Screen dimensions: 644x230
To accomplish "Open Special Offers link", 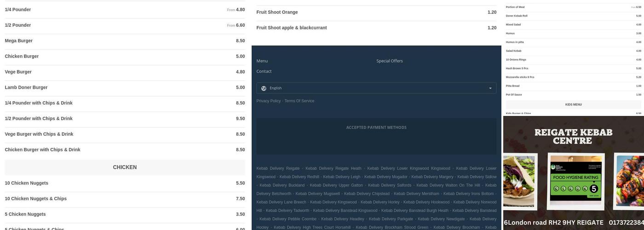I will pos(389,61).
